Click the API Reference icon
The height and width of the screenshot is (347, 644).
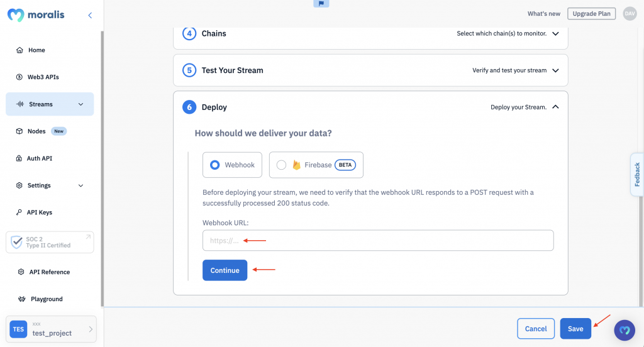pyautogui.click(x=21, y=272)
